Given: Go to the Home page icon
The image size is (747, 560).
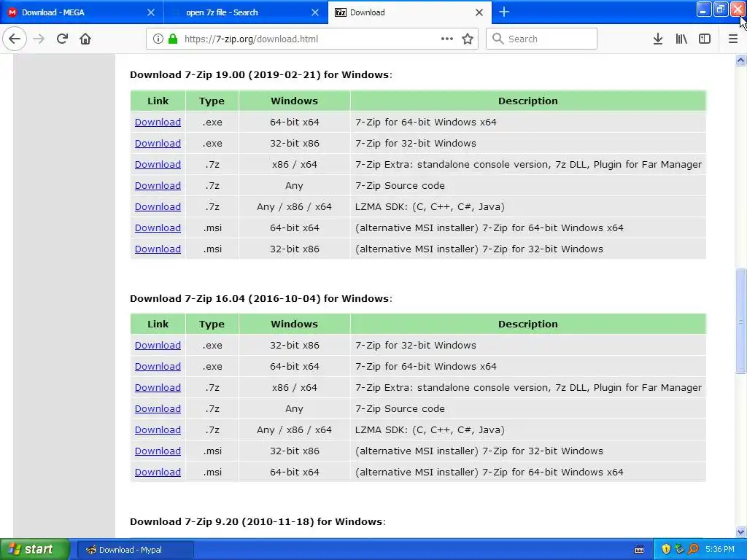Looking at the screenshot, I should click(x=85, y=39).
